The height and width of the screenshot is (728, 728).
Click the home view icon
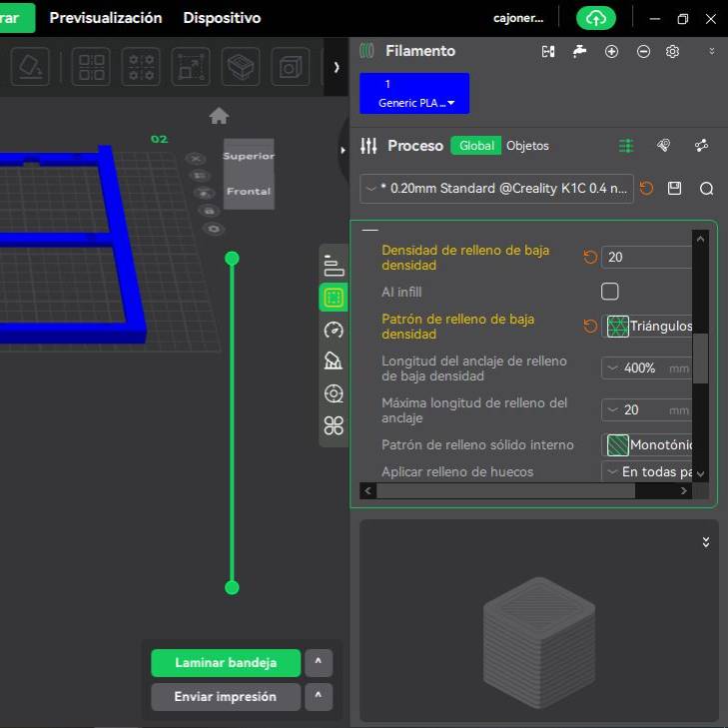pyautogui.click(x=219, y=116)
